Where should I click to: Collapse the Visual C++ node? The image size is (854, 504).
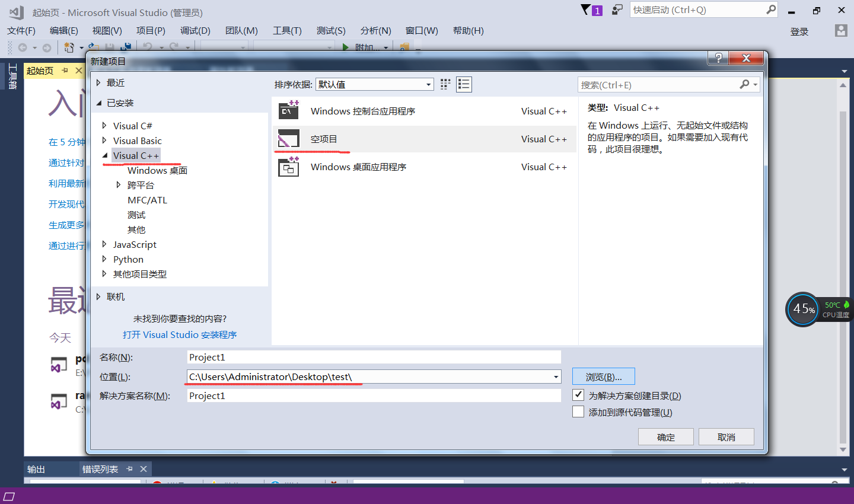[105, 155]
